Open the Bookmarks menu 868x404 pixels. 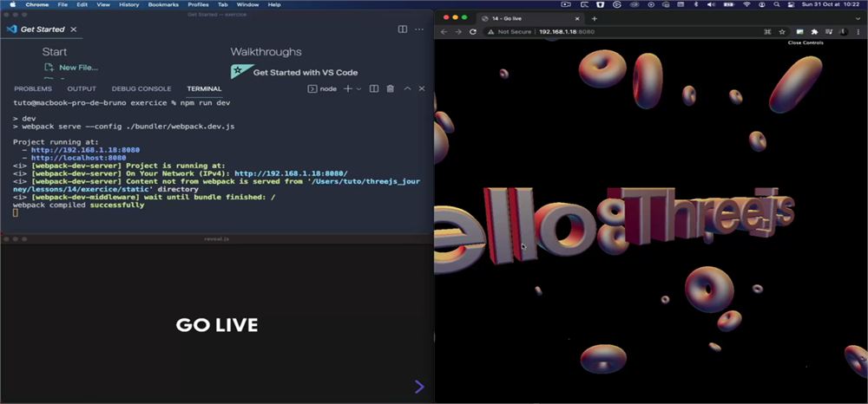tap(163, 4)
